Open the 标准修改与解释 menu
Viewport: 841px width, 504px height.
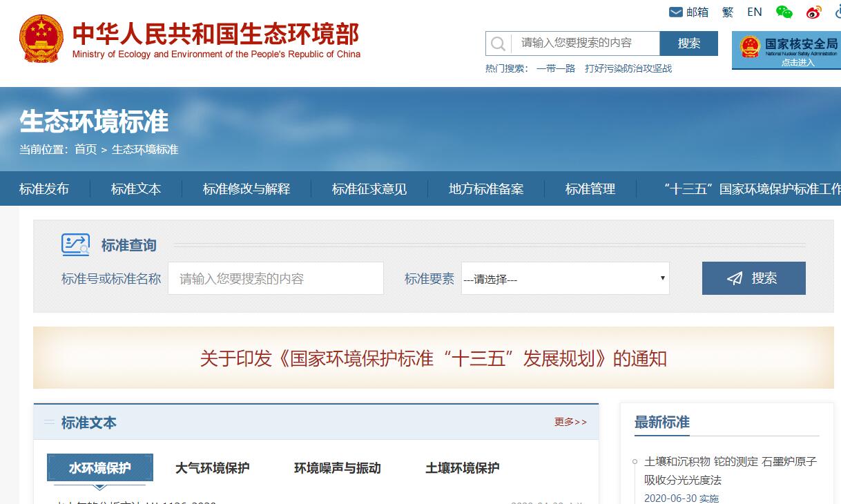tap(246, 188)
